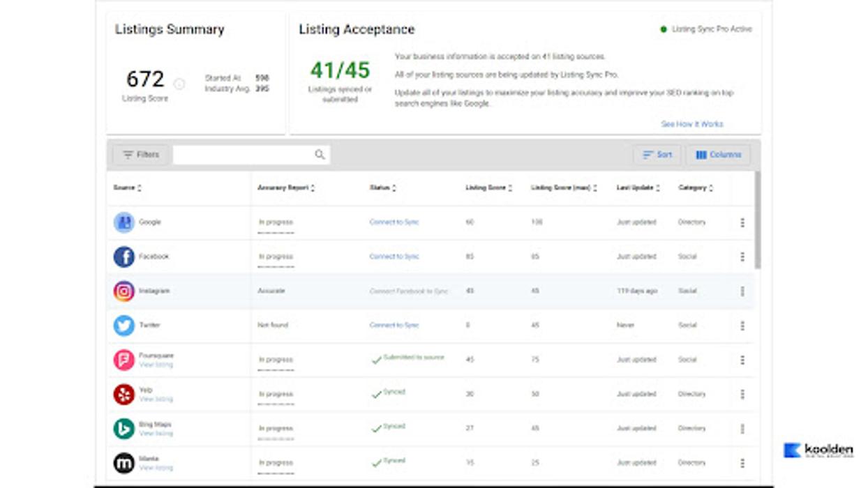Open three-dot menu for Google row
The height and width of the screenshot is (488, 868).
point(742,222)
